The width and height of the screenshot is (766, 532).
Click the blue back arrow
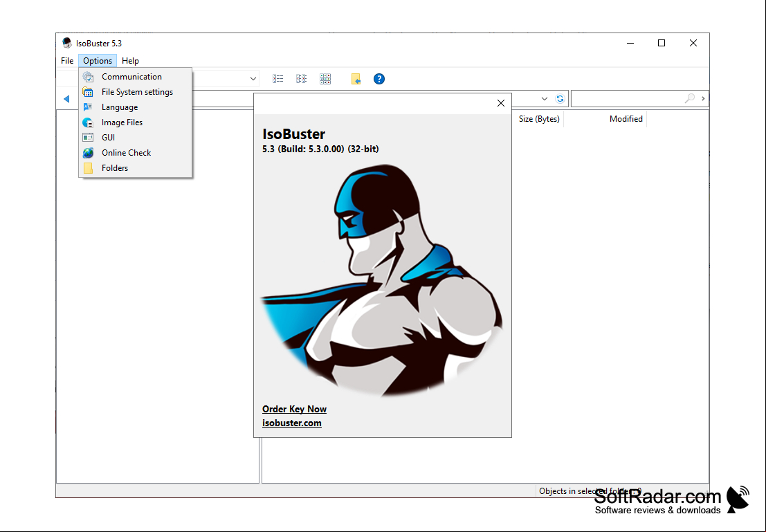pyautogui.click(x=66, y=99)
